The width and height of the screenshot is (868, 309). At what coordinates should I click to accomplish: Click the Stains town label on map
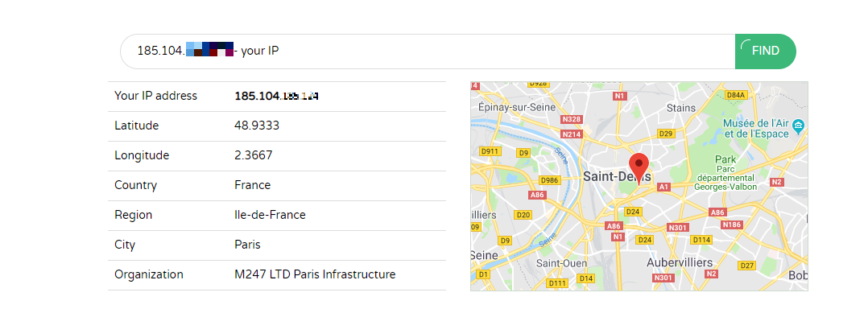pos(681,107)
